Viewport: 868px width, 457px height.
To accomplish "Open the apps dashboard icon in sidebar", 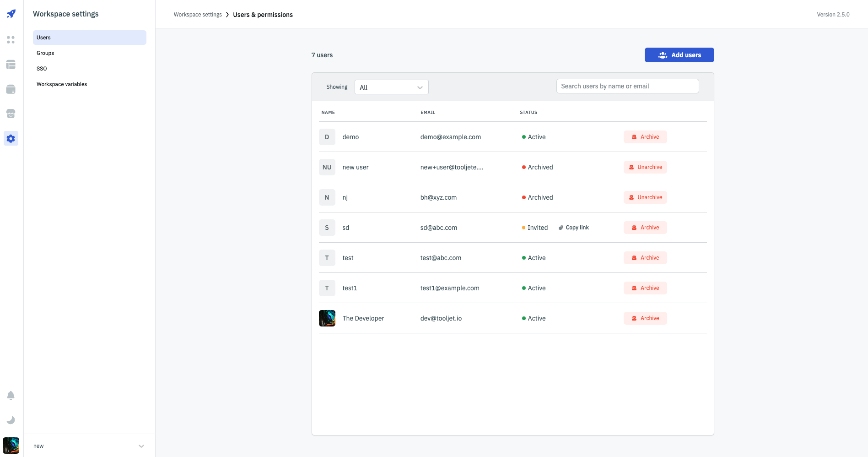I will point(11,40).
